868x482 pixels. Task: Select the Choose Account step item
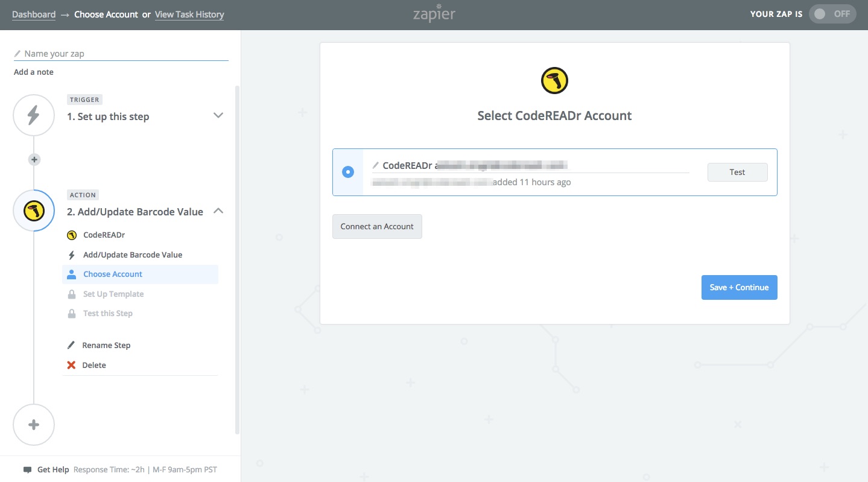140,274
